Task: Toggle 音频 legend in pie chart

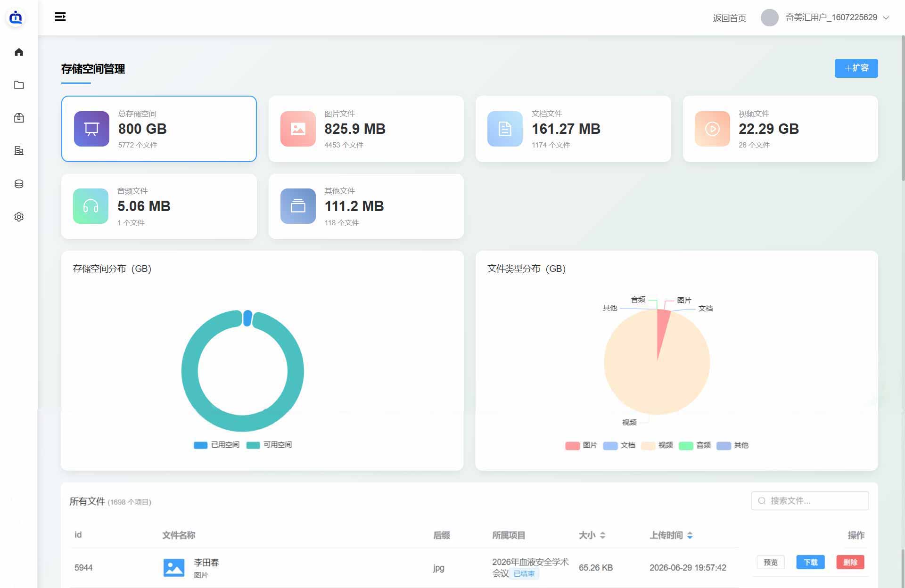Action: point(694,445)
